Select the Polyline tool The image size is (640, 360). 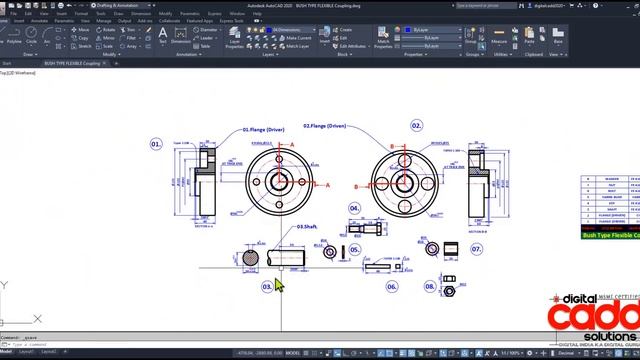coord(14,36)
